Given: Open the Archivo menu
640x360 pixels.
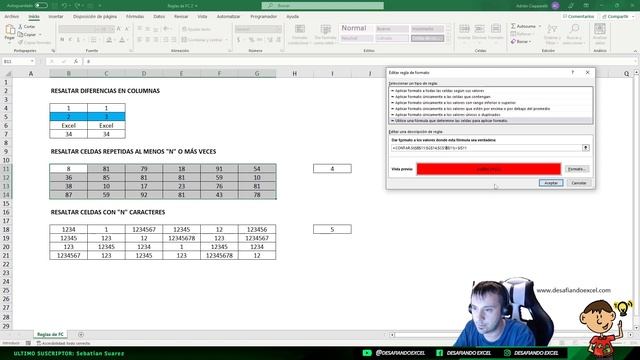Looking at the screenshot, I should pos(11,16).
